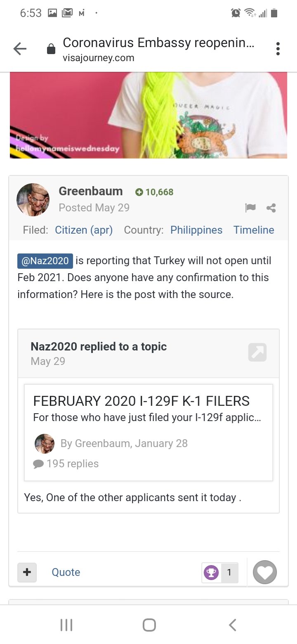Image resolution: width=297 pixels, height=644 pixels.
Task: Open @Naz2020 mention tag
Action: click(x=45, y=261)
